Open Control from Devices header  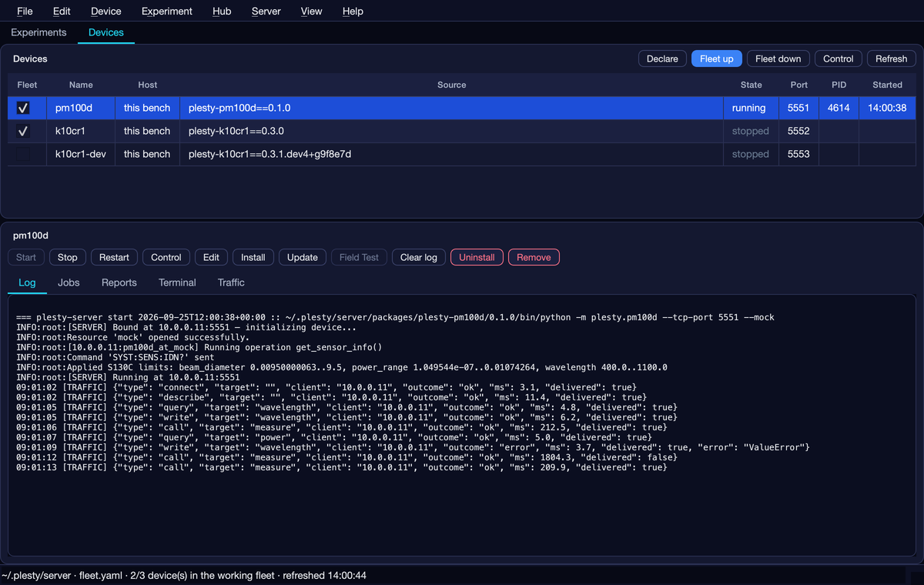tap(838, 58)
